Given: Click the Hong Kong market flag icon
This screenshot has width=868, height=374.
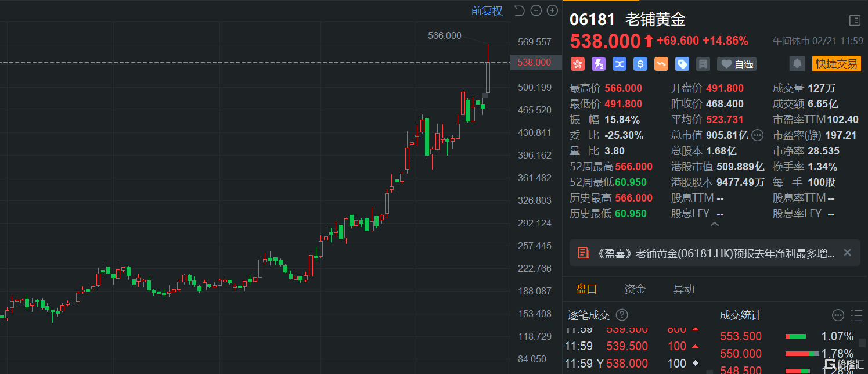Looking at the screenshot, I should 577,64.
